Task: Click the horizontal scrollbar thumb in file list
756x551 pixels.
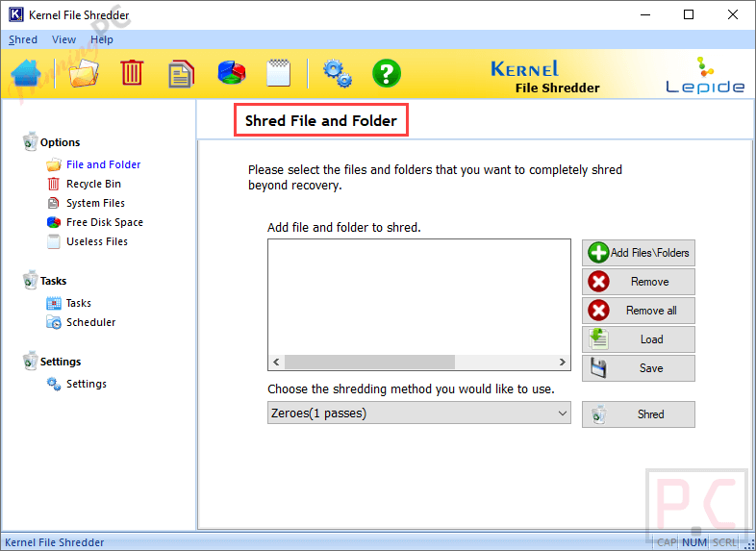Action: click(369, 362)
